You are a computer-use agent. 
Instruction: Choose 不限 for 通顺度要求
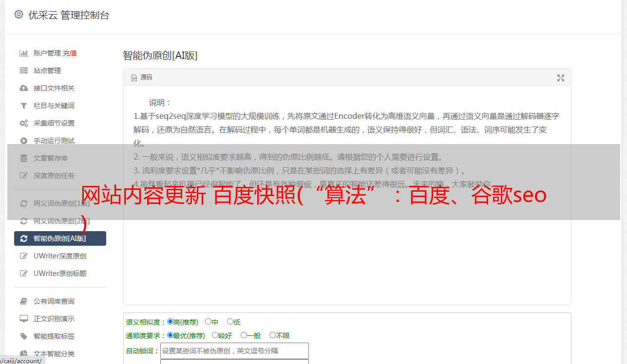[x=272, y=335]
